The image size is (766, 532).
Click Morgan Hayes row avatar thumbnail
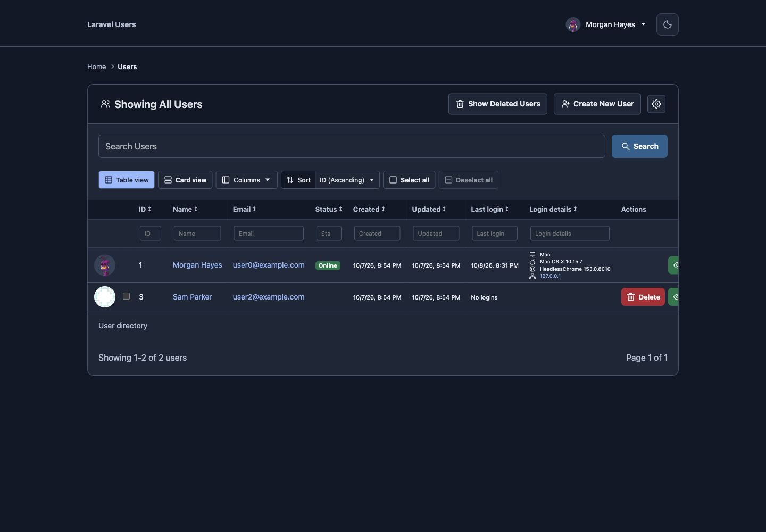[105, 265]
